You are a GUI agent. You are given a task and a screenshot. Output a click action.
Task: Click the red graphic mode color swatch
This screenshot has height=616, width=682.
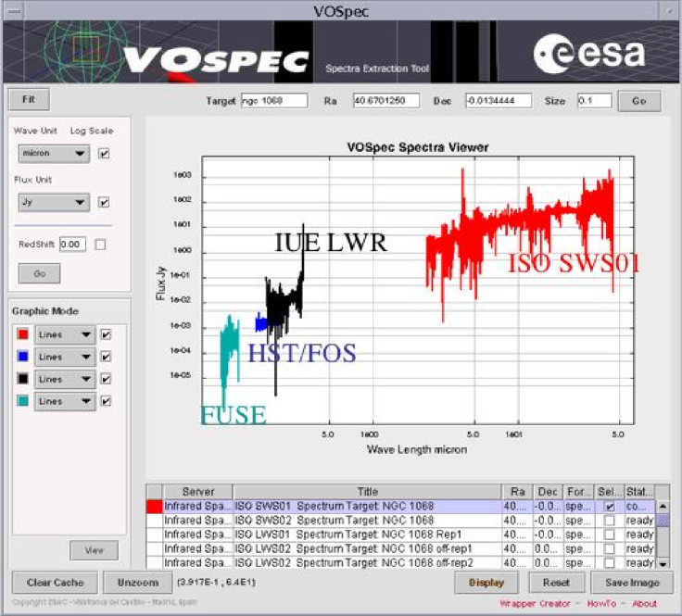(23, 334)
